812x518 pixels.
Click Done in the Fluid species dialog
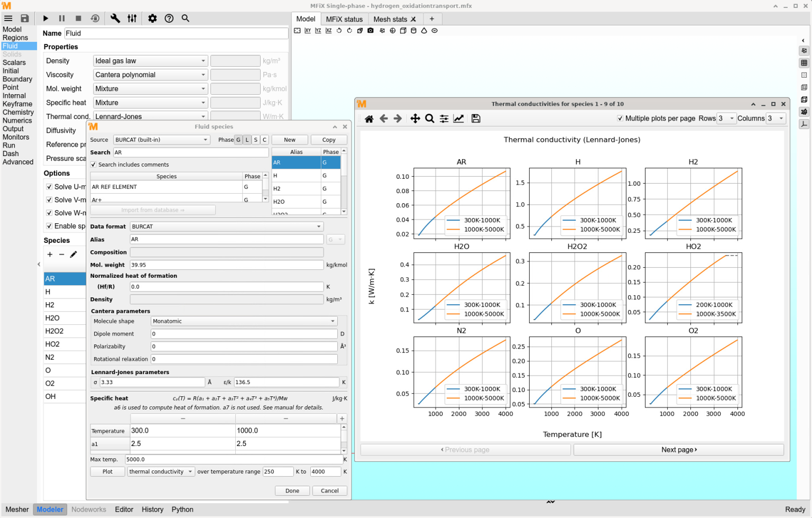(x=292, y=490)
